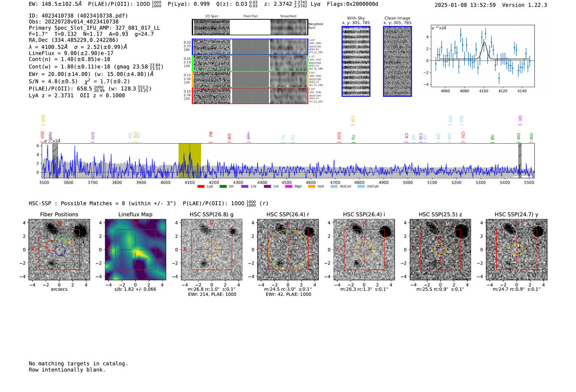Select the Weighted Sum 2D spectrum row

250,27
